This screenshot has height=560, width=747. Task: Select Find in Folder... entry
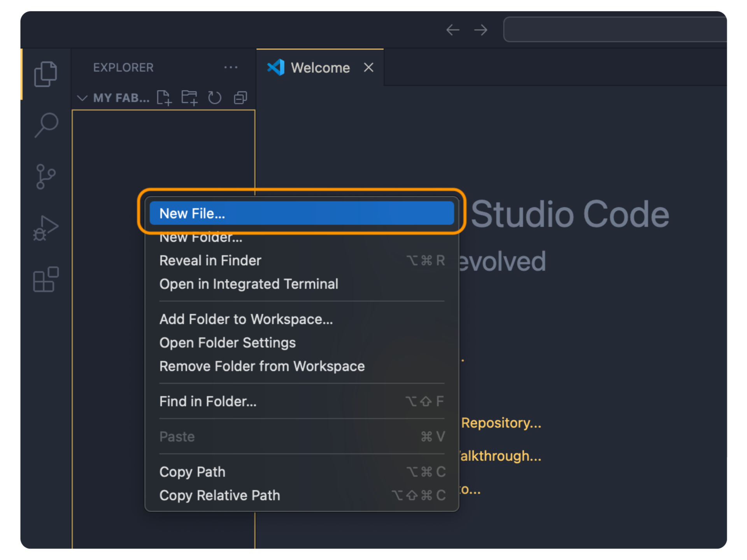[302, 401]
